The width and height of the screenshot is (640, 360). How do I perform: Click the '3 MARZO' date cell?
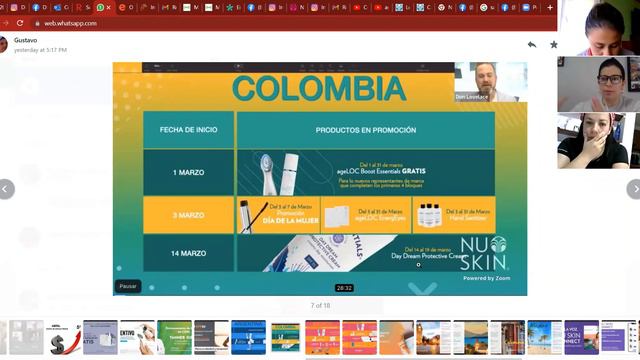point(188,215)
